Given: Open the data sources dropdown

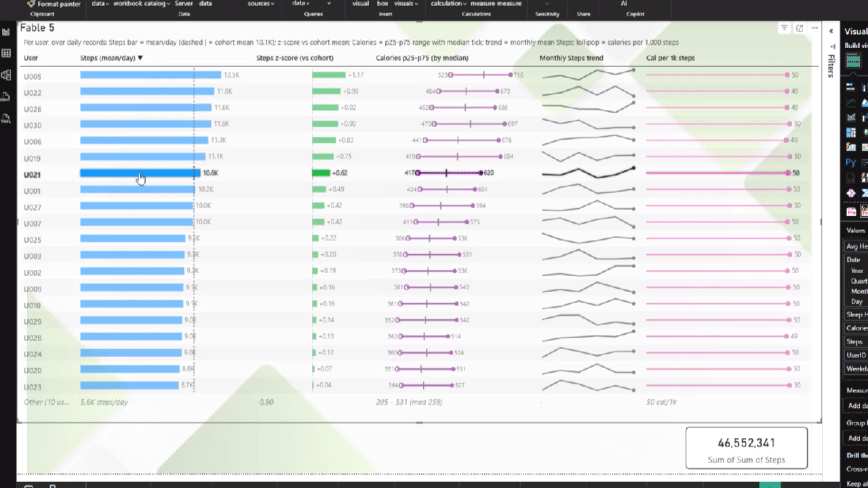Looking at the screenshot, I should [x=260, y=3].
